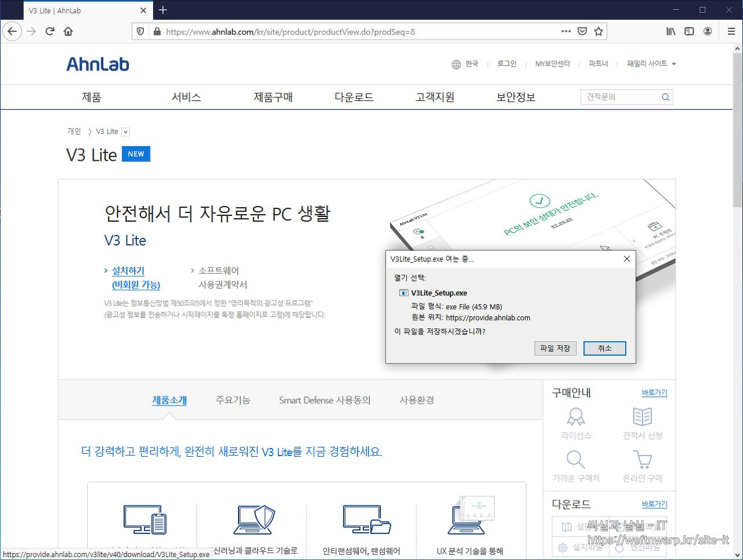
Task: Open the 제품 menu
Action: click(91, 97)
